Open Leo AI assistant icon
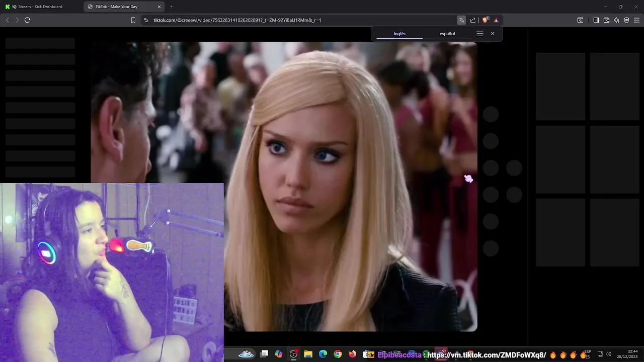This screenshot has height=362, width=644. [616, 20]
